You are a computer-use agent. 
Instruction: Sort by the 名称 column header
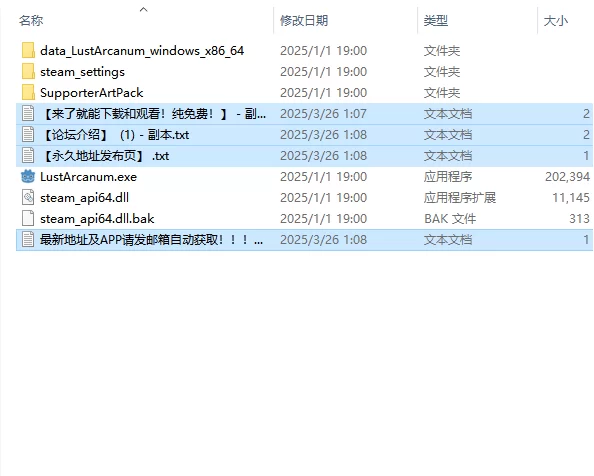31,20
